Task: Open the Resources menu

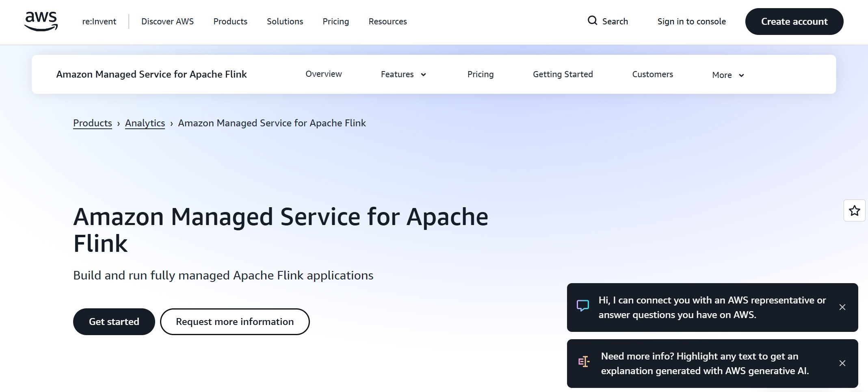Action: tap(387, 21)
